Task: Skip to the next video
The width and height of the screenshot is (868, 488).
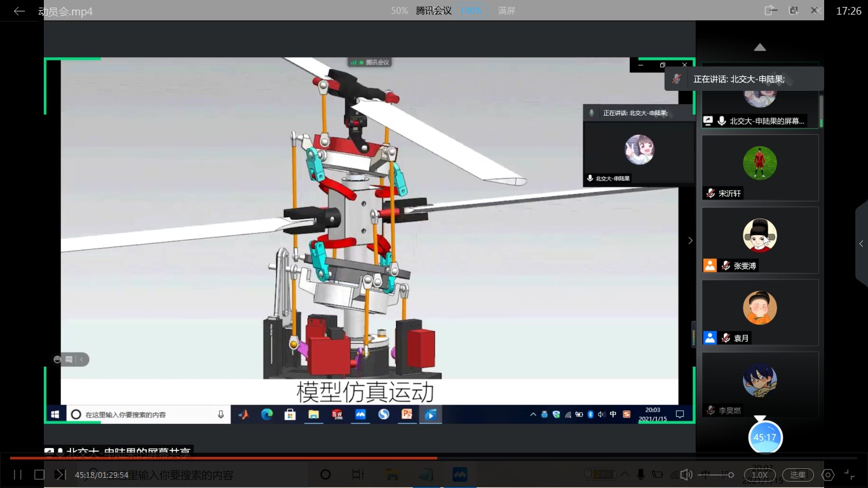Action: coord(60,475)
